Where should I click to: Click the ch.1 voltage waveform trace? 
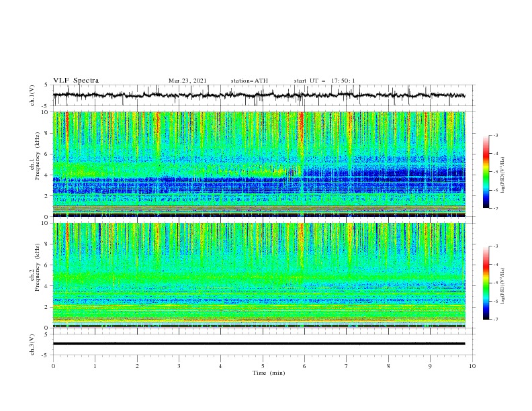259,95
